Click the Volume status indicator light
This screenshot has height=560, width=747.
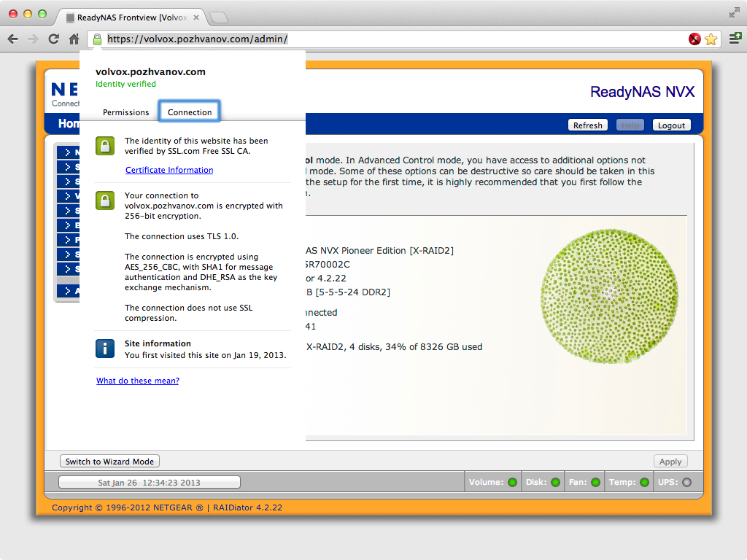tap(513, 483)
